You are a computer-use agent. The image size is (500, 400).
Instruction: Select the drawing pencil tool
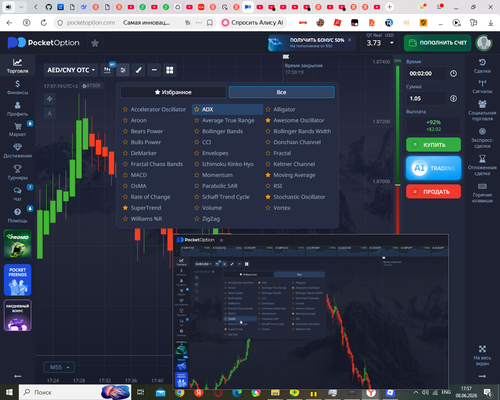tap(139, 70)
